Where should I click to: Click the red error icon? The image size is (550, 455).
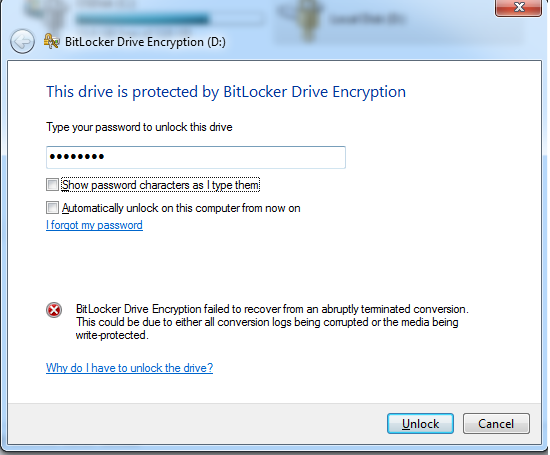pos(54,310)
